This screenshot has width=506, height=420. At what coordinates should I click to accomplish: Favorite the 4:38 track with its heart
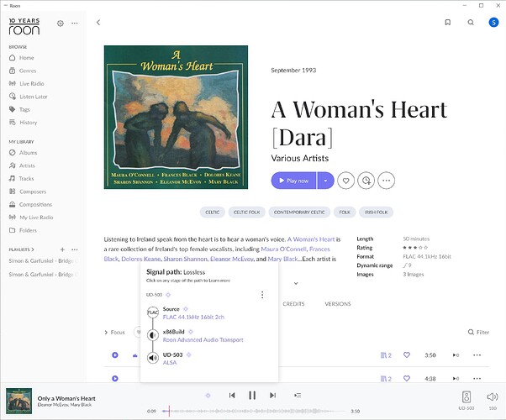(407, 378)
